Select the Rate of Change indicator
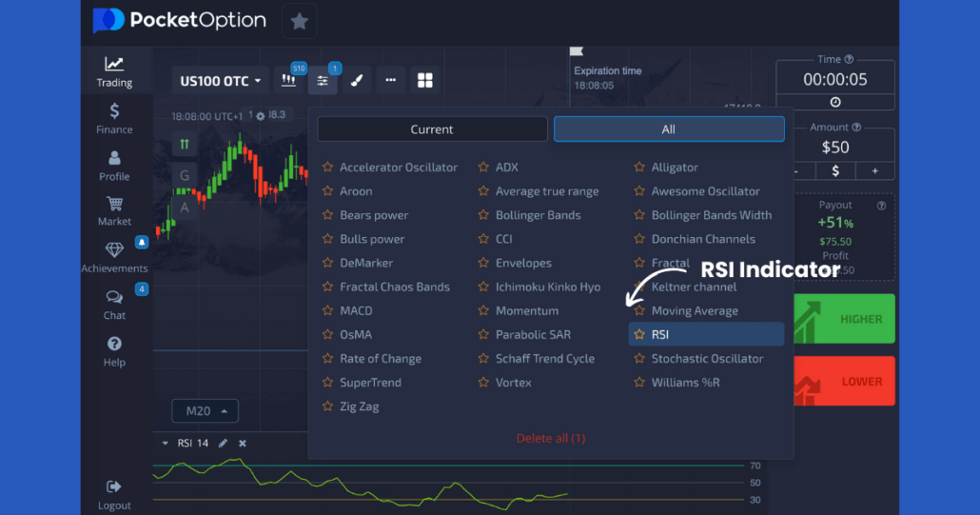The width and height of the screenshot is (980, 515). coord(380,359)
